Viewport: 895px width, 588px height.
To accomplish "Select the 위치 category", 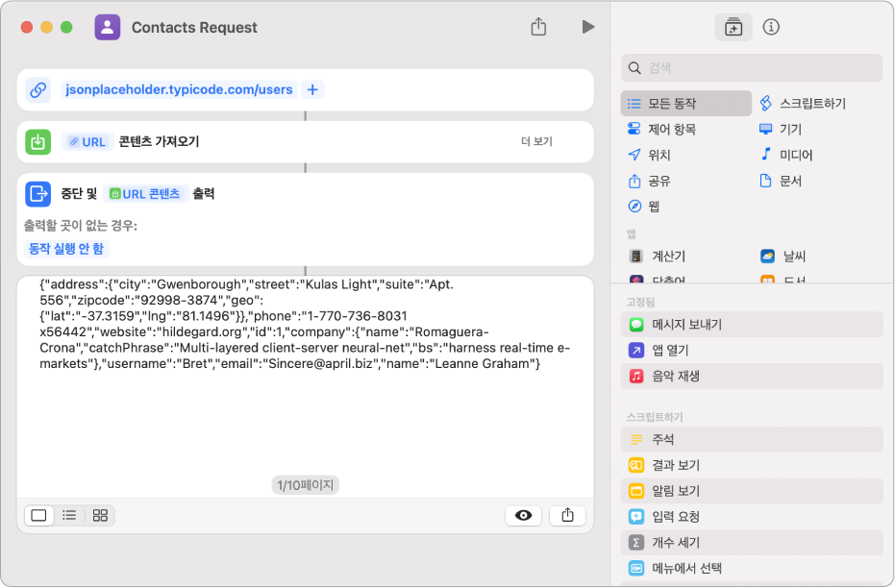I will (x=648, y=155).
